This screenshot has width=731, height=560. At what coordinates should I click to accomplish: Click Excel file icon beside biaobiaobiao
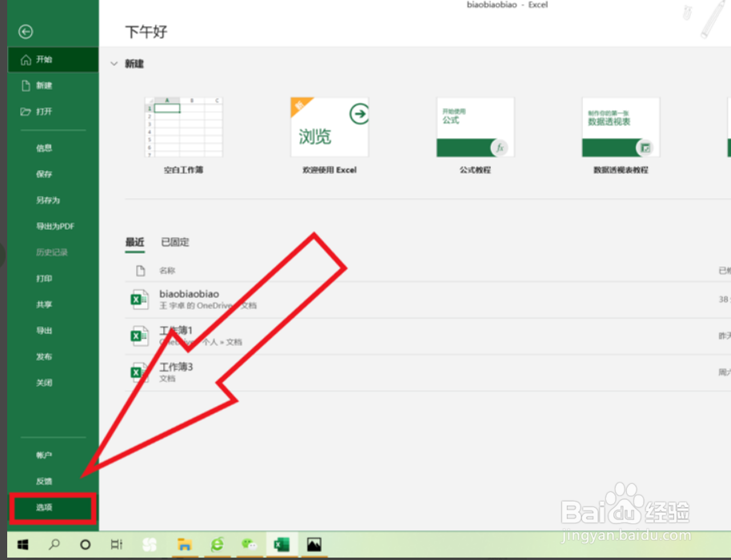pos(139,299)
